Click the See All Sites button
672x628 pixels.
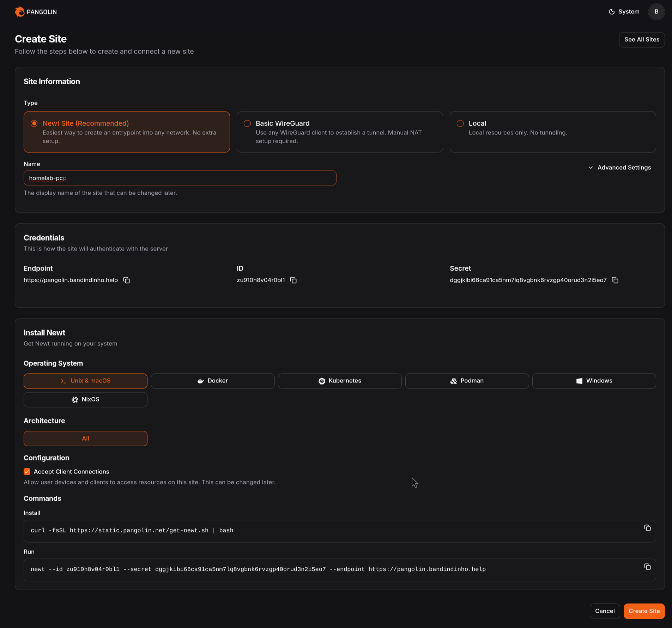[x=642, y=40]
